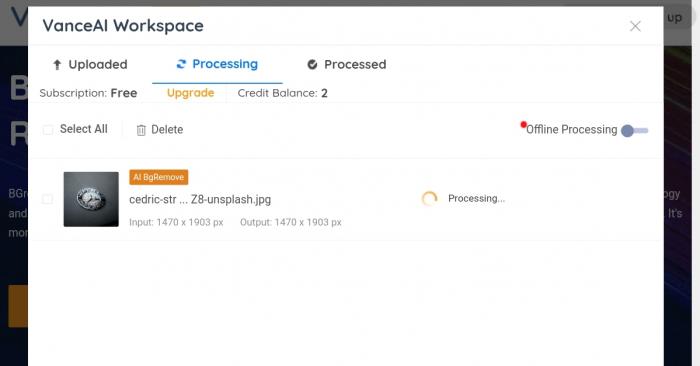Open the Processed tab
The width and height of the screenshot is (700, 366).
coord(346,65)
